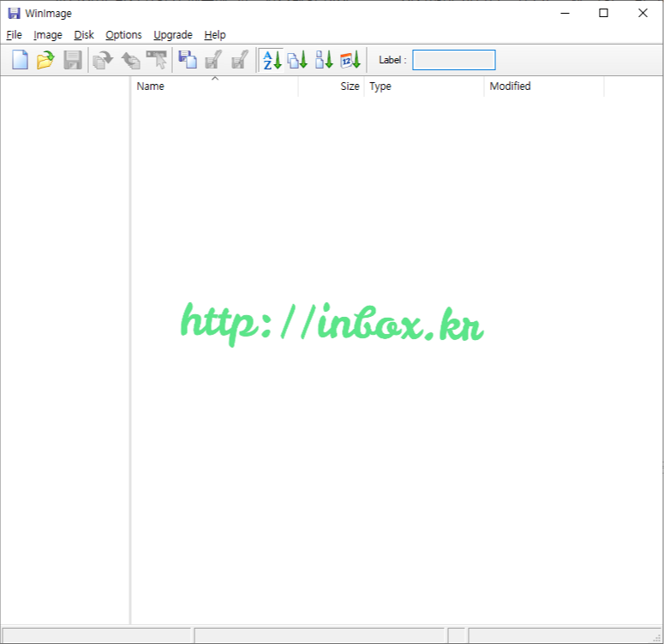
Task: Click the resize grip in status bar corner
Action: coord(657,638)
